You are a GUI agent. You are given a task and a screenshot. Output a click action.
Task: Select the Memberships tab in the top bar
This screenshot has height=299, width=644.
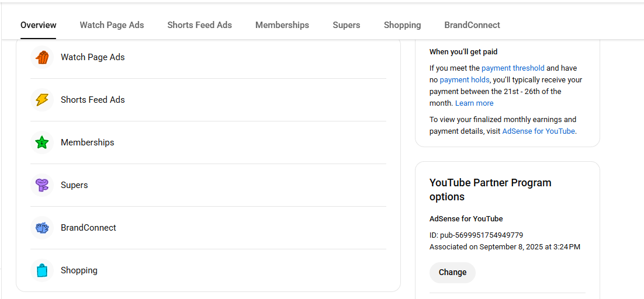[282, 25]
